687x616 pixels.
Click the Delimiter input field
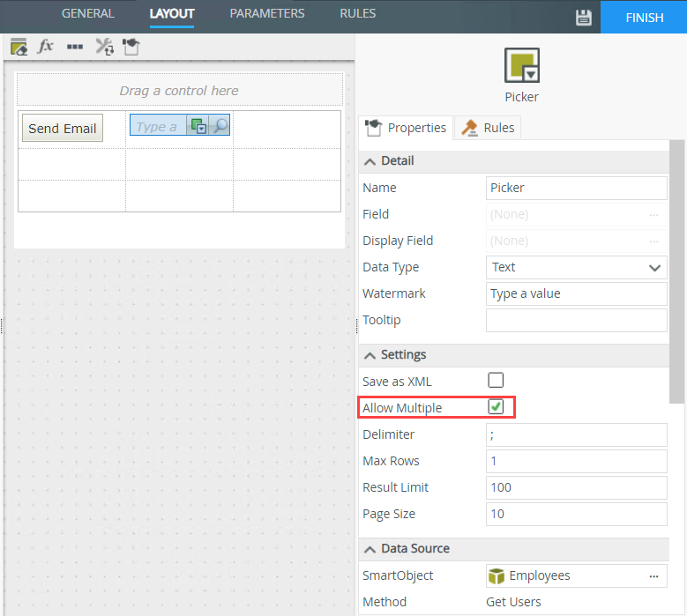pos(576,434)
